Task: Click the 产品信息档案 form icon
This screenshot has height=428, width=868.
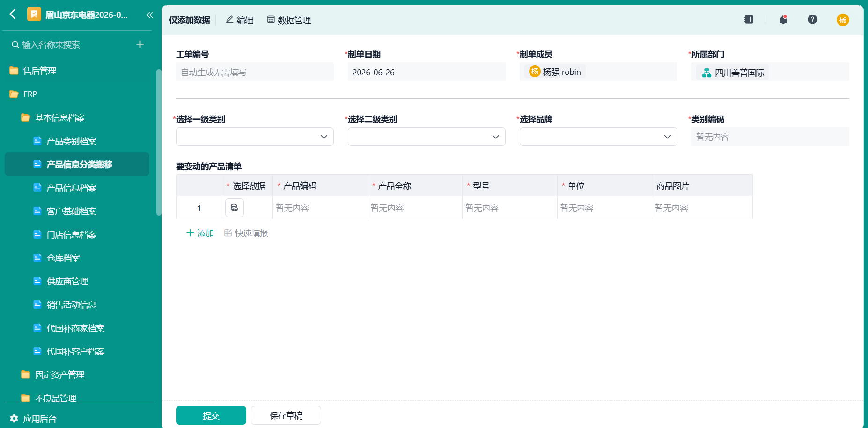Action: pyautogui.click(x=37, y=188)
